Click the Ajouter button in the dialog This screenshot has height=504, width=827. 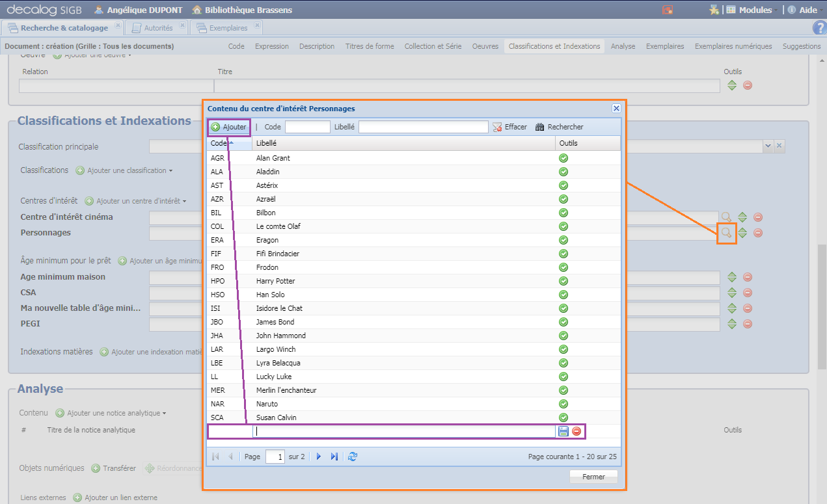point(229,127)
